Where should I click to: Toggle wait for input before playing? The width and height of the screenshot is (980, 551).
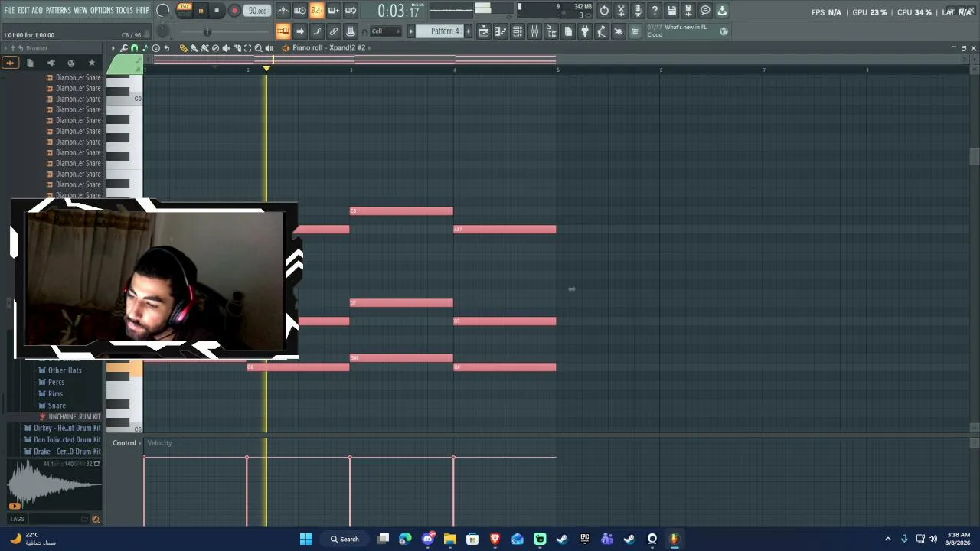tap(300, 11)
